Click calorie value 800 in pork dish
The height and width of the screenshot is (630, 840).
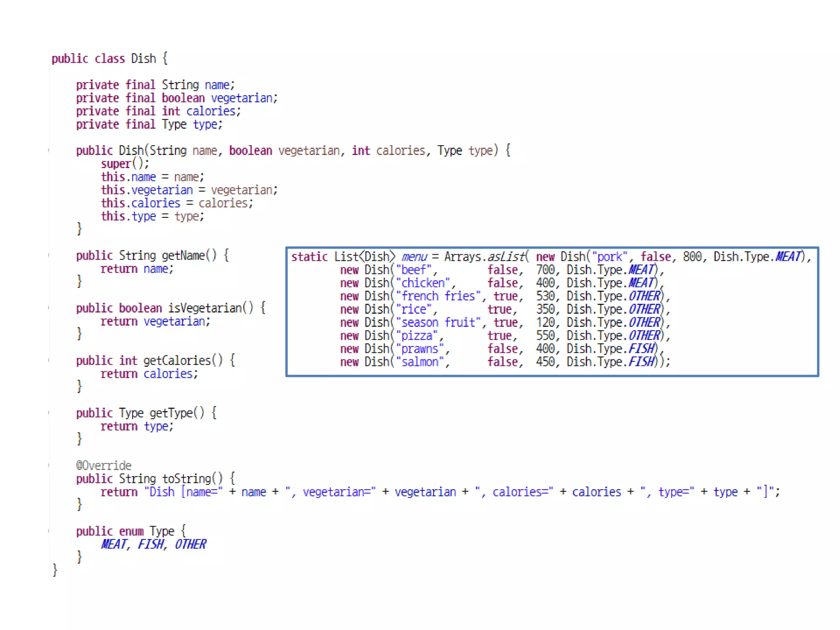pyautogui.click(x=692, y=257)
